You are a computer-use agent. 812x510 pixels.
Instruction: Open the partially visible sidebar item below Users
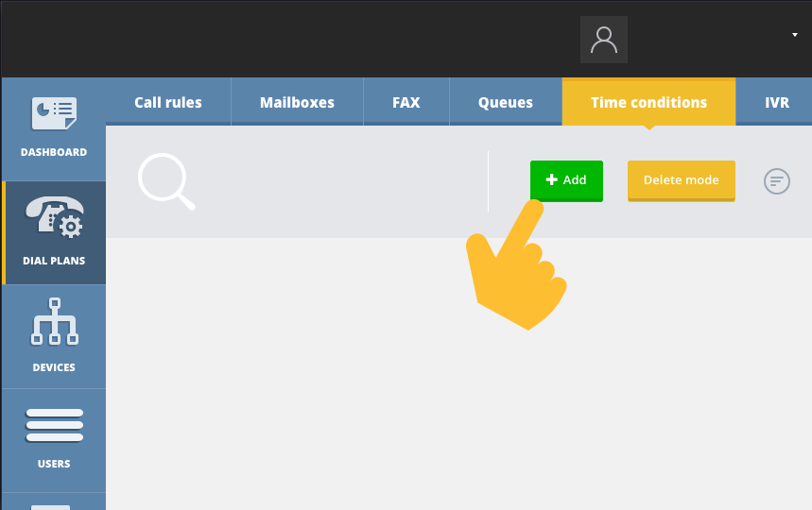pyautogui.click(x=54, y=501)
